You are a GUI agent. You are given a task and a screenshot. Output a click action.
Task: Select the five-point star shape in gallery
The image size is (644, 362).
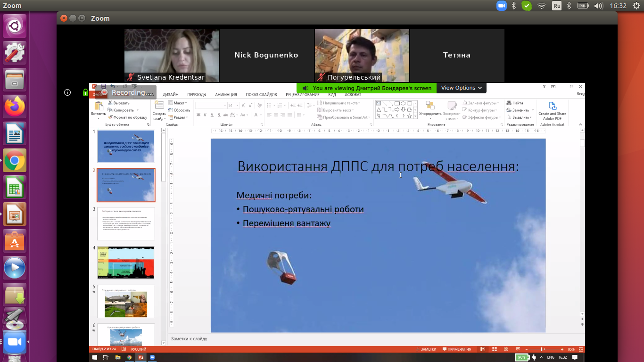409,115
